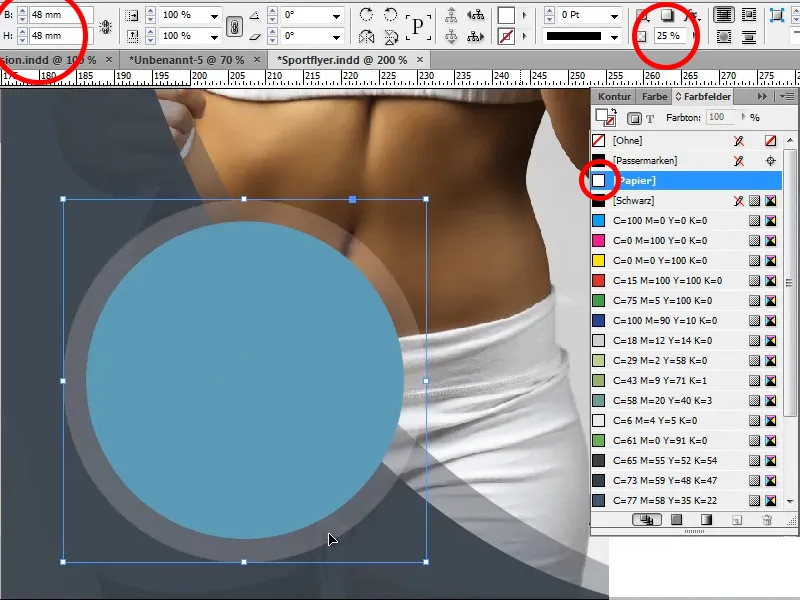This screenshot has height=600, width=800.
Task: Click the rotate 90° clockwise icon
Action: click(x=366, y=14)
